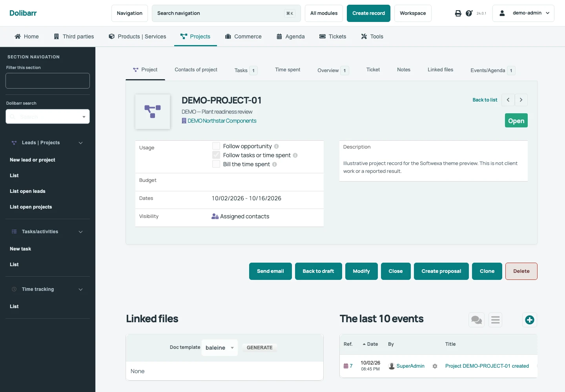This screenshot has width=565, height=392.
Task: Click the Clone button
Action: pyautogui.click(x=487, y=271)
